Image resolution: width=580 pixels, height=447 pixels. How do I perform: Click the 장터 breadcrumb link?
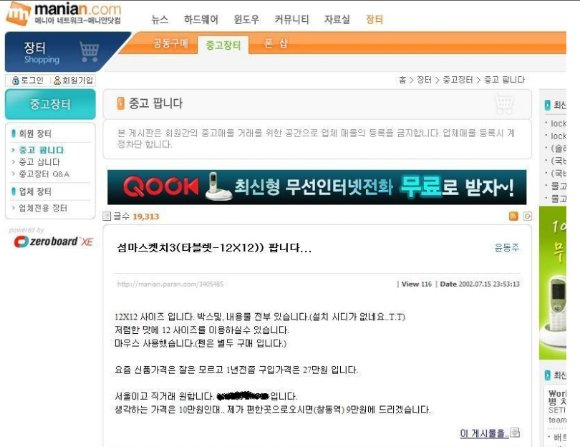[x=424, y=80]
